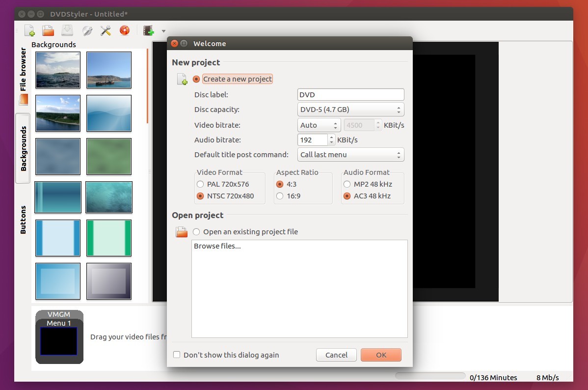Switch to Buttons side tab
This screenshot has width=588, height=390.
point(23,220)
